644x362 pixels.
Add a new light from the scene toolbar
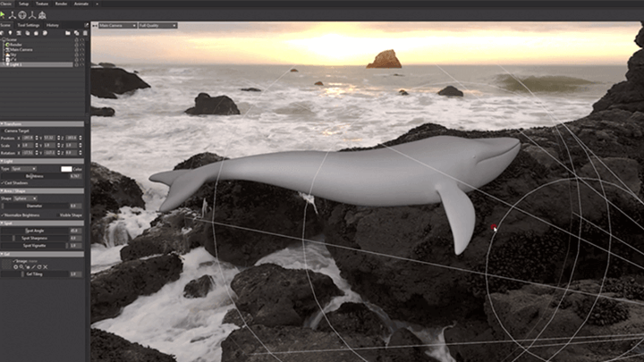coord(10,33)
